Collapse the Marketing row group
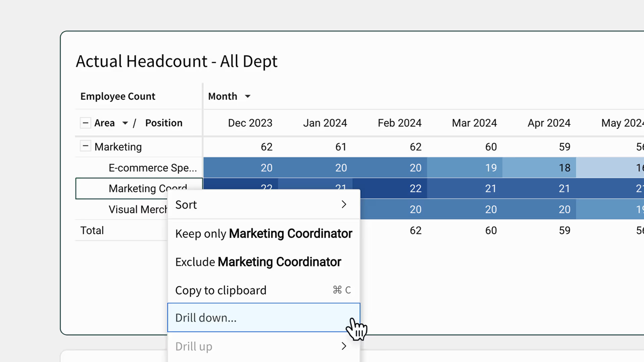The width and height of the screenshot is (644, 362). click(x=85, y=146)
